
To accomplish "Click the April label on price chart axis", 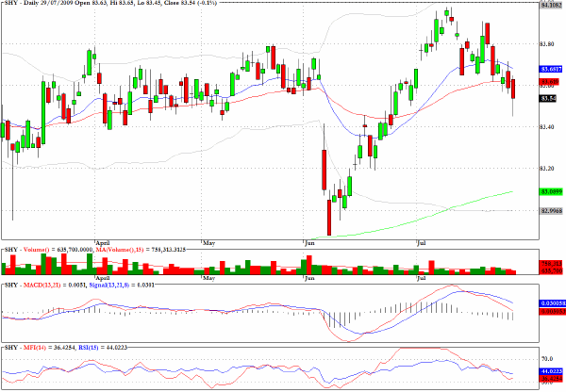I will (103, 243).
